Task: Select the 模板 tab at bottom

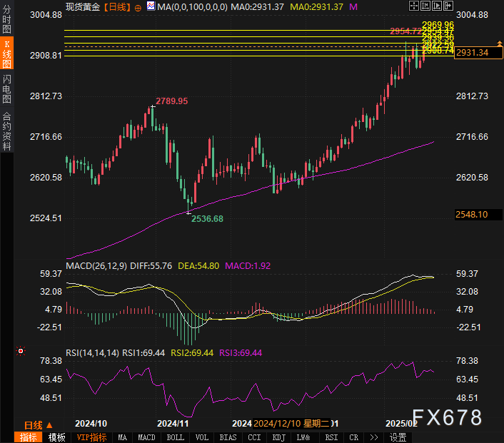Action: (57, 437)
